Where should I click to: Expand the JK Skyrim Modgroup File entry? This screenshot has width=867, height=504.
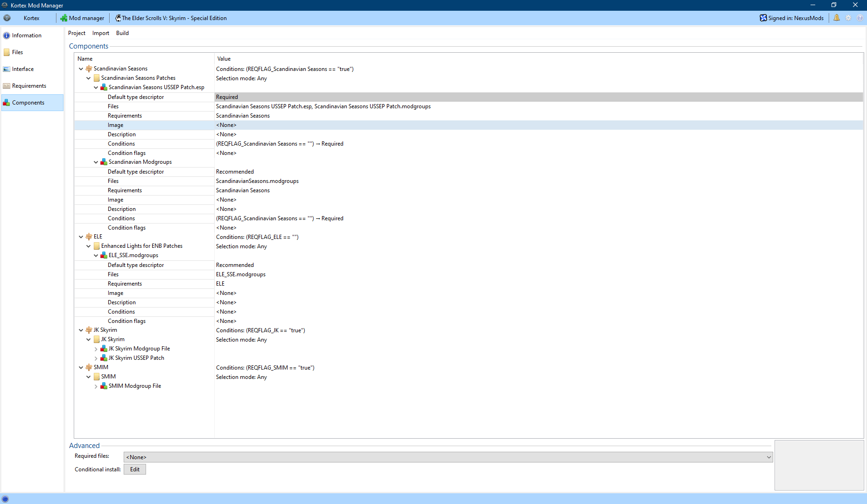pos(96,349)
